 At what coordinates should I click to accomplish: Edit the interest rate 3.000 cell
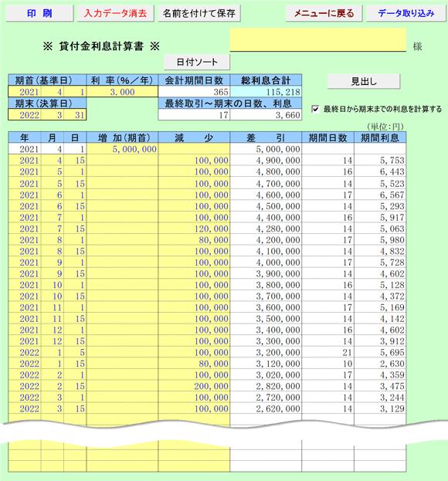tap(123, 92)
